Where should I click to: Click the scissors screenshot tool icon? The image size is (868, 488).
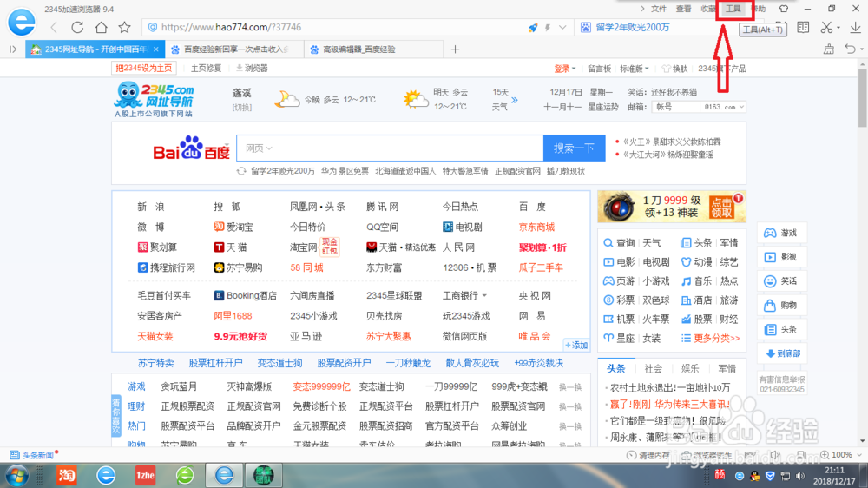tap(826, 27)
